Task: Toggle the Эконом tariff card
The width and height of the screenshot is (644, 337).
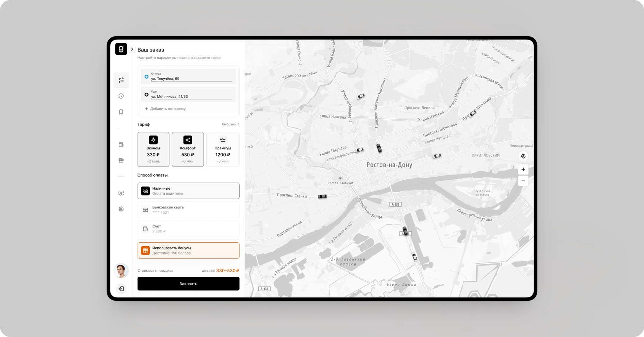Action: pyautogui.click(x=153, y=149)
